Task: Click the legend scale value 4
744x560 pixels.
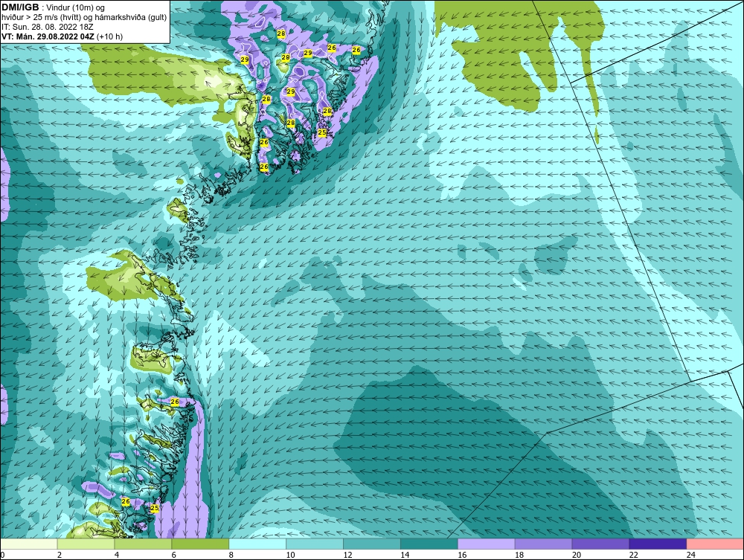Action: tap(117, 555)
